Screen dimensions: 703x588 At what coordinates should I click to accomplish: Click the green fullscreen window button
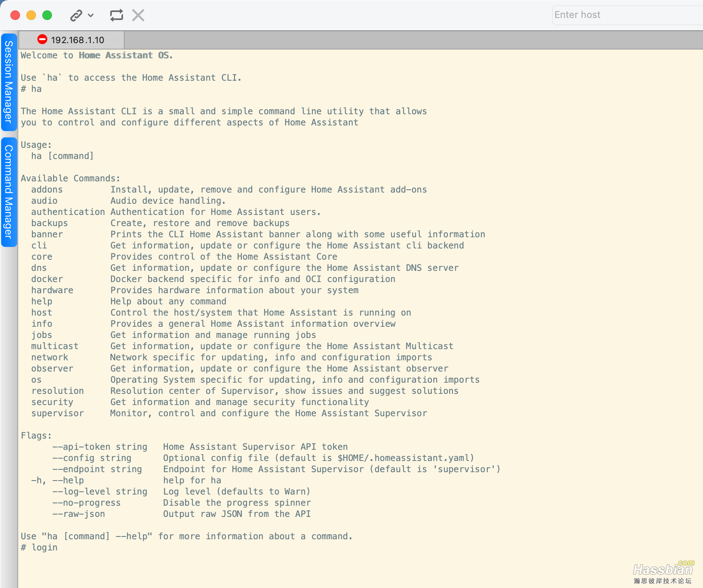pyautogui.click(x=47, y=15)
